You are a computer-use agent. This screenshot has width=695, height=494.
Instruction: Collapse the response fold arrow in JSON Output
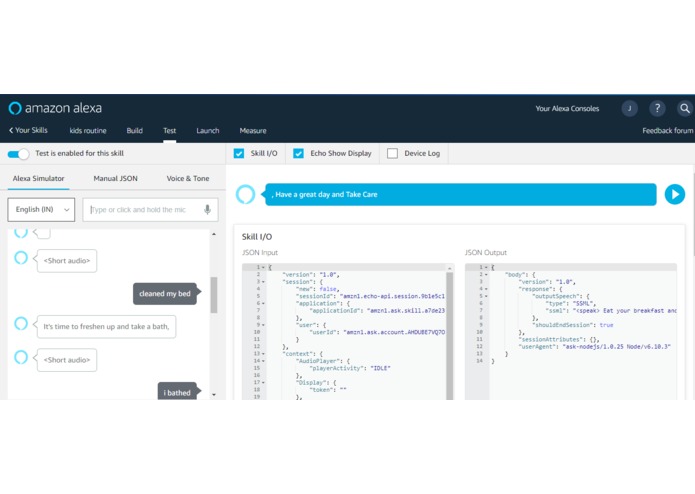pyautogui.click(x=486, y=289)
